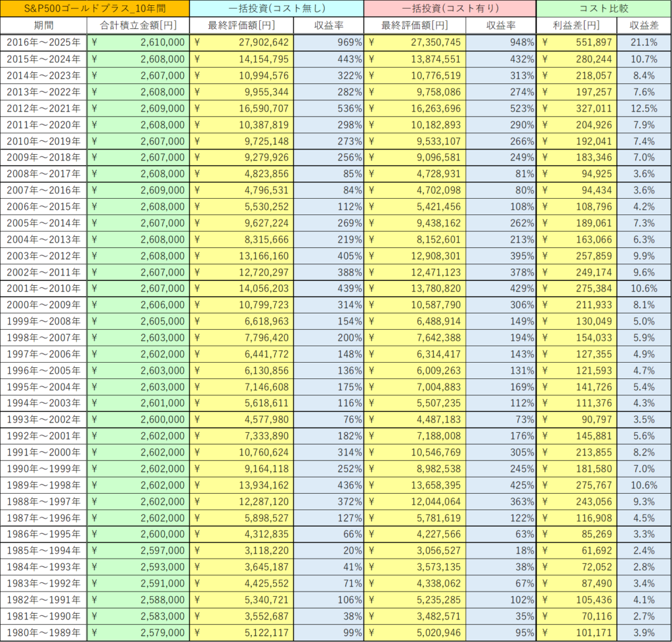Click the 1980年～1989年 period cell
Viewport: 672px width, 642px height.
pos(44,633)
